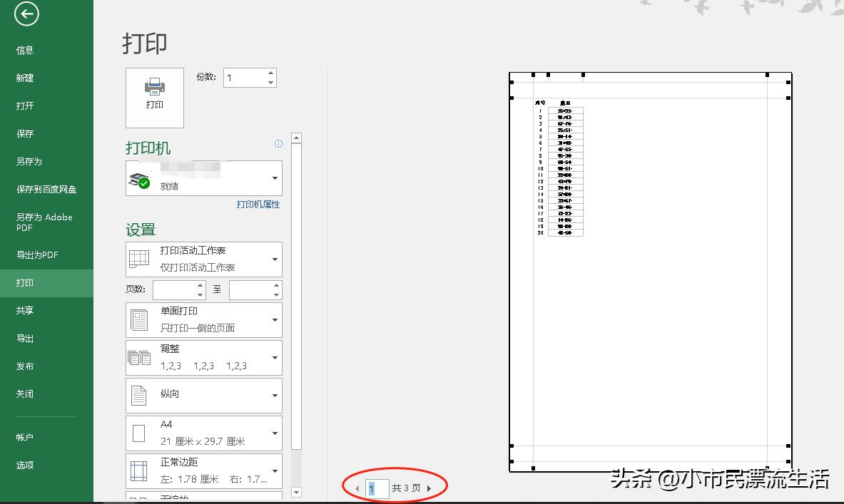
Task: Click the back arrow to leave Backstage view
Action: point(26,14)
